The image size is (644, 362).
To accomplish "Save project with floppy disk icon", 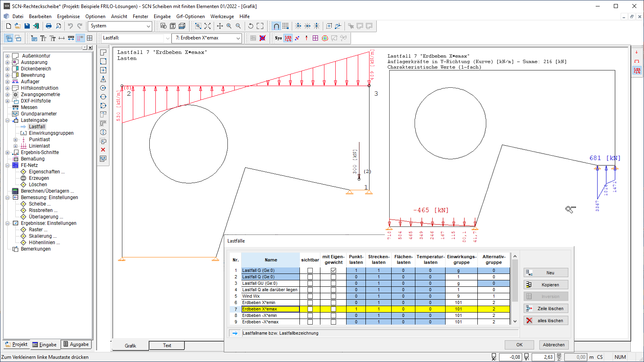I will 27,26.
